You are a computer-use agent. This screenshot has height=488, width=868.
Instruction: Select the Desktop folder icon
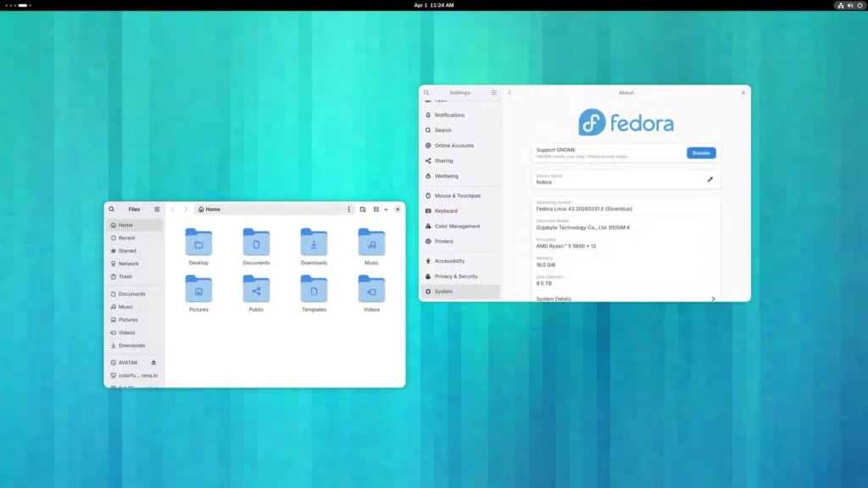tap(198, 241)
